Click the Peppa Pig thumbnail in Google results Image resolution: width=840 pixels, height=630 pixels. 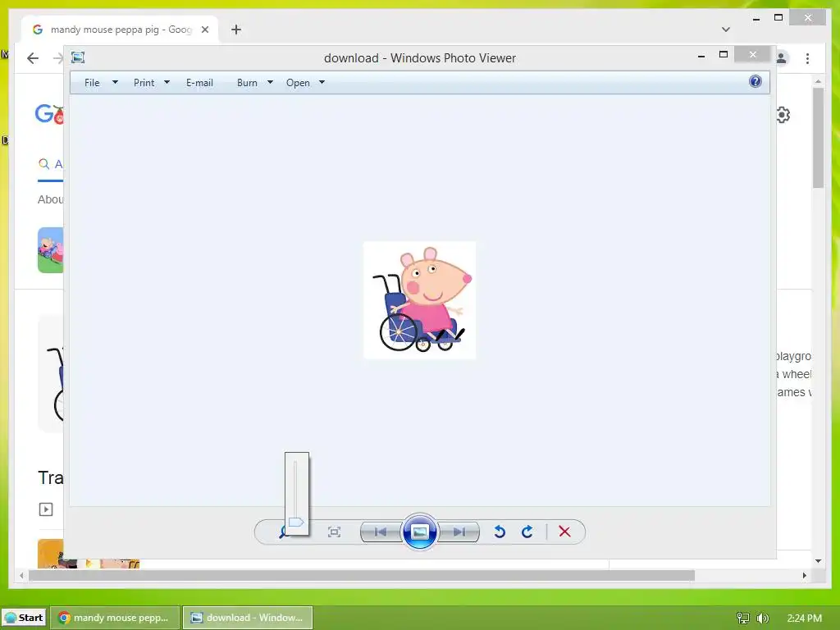(50, 250)
